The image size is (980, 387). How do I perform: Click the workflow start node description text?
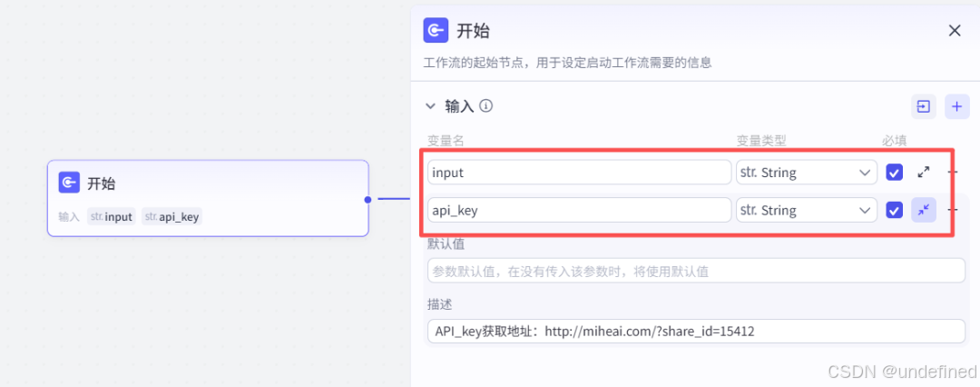pos(567,63)
